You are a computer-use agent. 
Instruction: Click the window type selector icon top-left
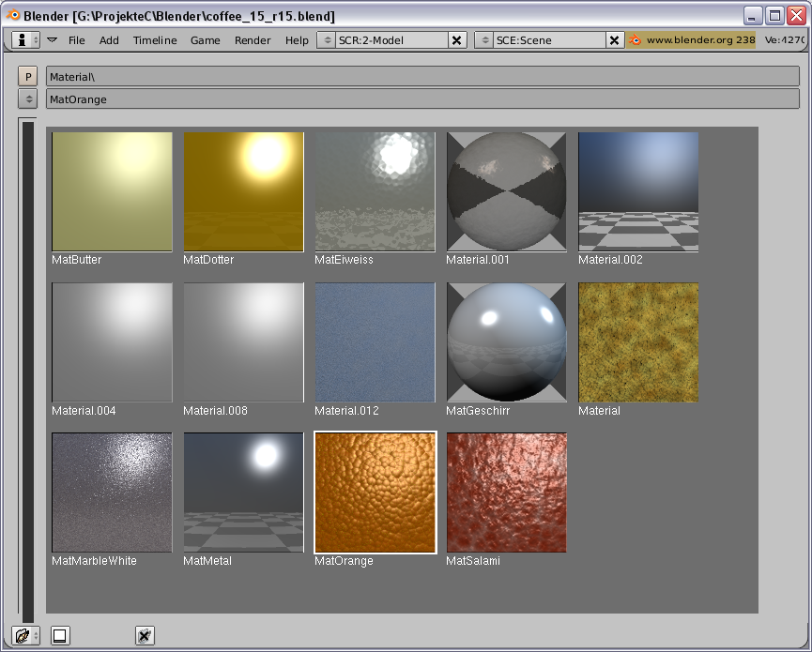[21, 39]
